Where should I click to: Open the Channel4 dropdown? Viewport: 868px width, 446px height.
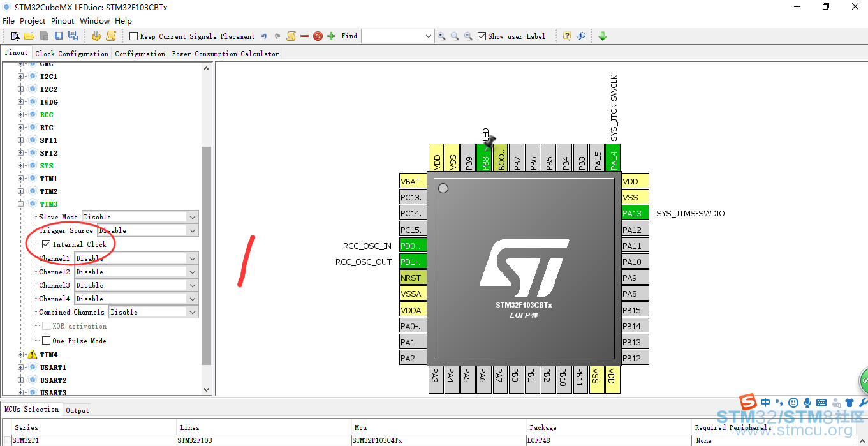click(193, 299)
